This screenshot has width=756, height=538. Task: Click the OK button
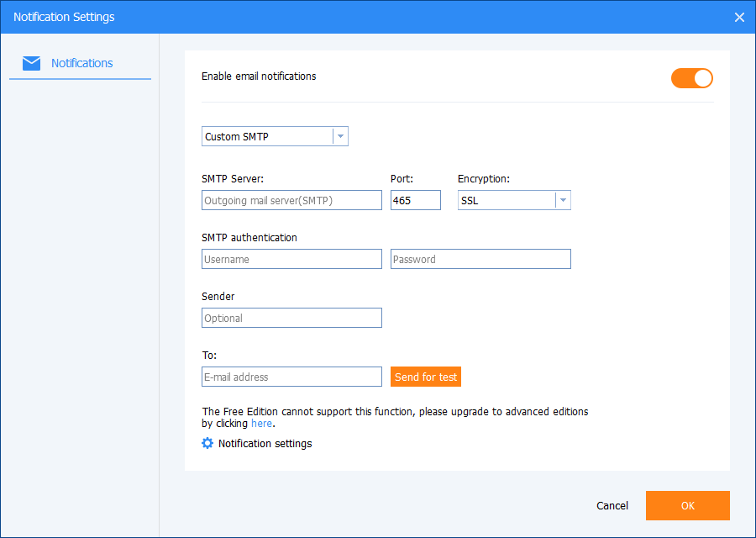click(687, 505)
